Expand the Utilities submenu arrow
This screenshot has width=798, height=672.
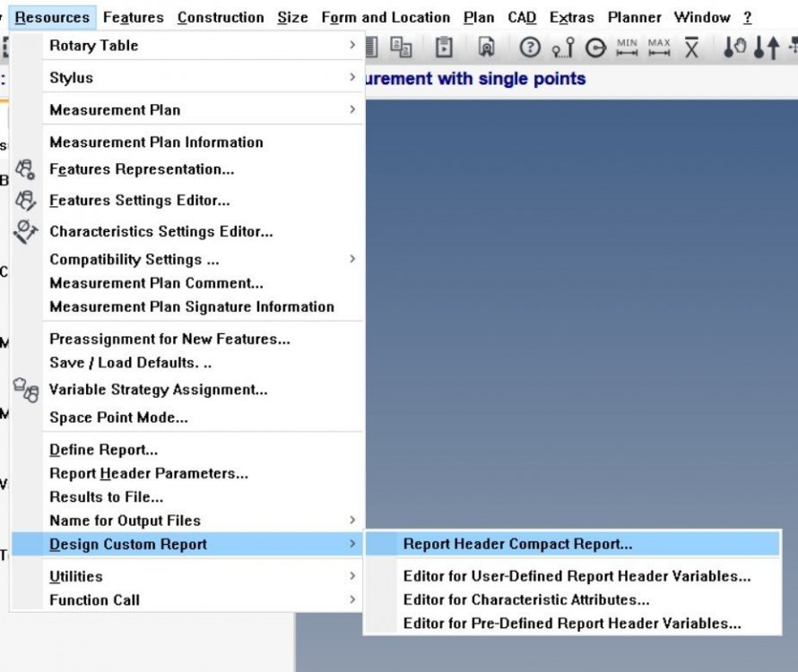click(x=353, y=576)
